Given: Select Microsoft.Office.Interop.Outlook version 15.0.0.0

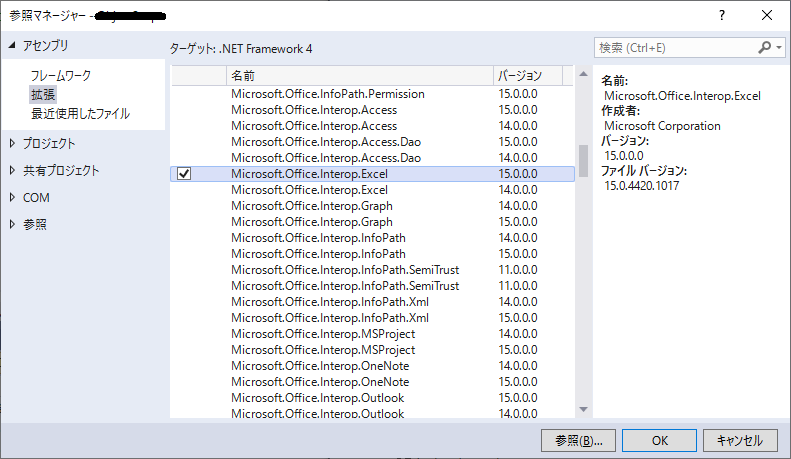Looking at the screenshot, I should click(x=372, y=398).
